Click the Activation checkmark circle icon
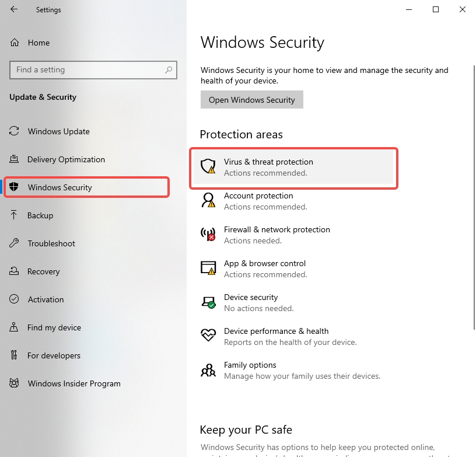Viewport: 476px width, 457px height. (14, 299)
